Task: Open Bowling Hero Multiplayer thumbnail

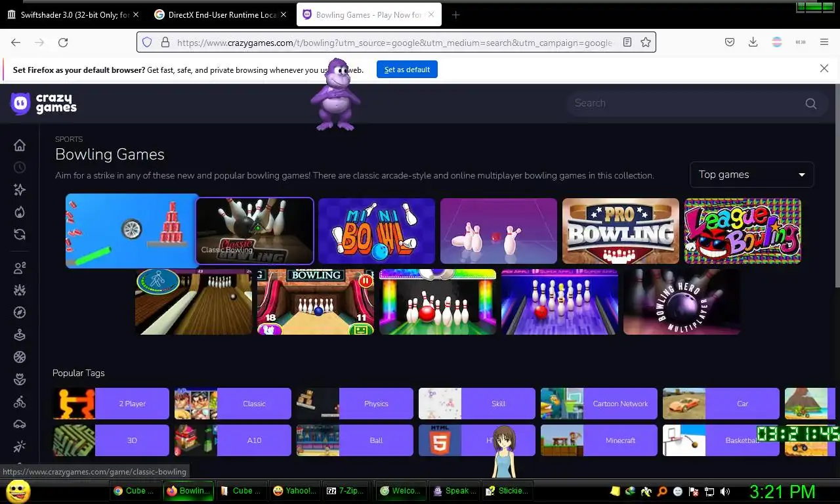Action: (x=682, y=302)
